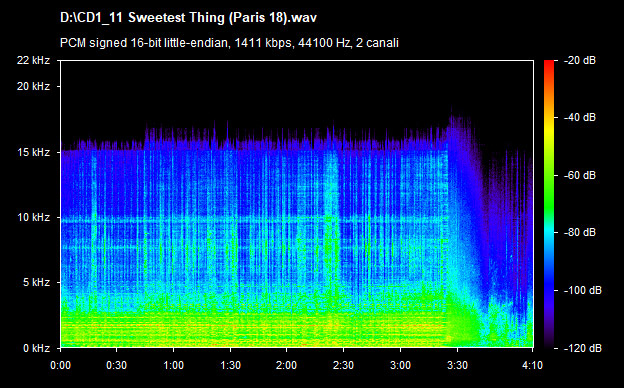Click inside the spectrogram plot area
624x388 pixels.
coord(297,204)
